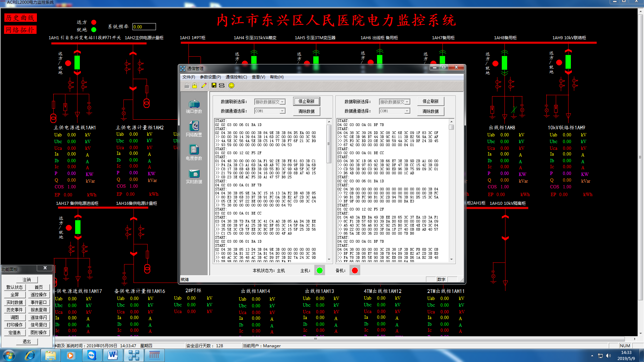Click the green 主机 status indicator
Image resolution: width=644 pixels, height=362 pixels.
click(320, 270)
